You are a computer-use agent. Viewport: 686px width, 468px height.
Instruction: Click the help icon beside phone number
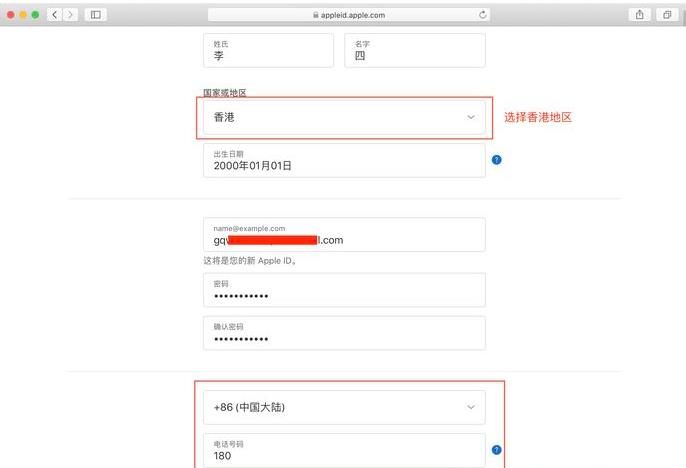click(496, 450)
